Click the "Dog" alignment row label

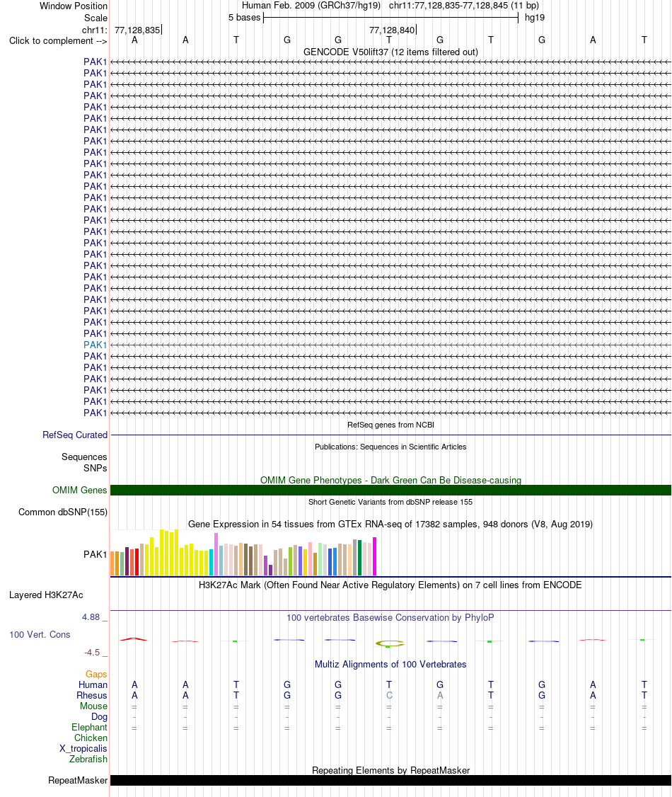[x=99, y=717]
